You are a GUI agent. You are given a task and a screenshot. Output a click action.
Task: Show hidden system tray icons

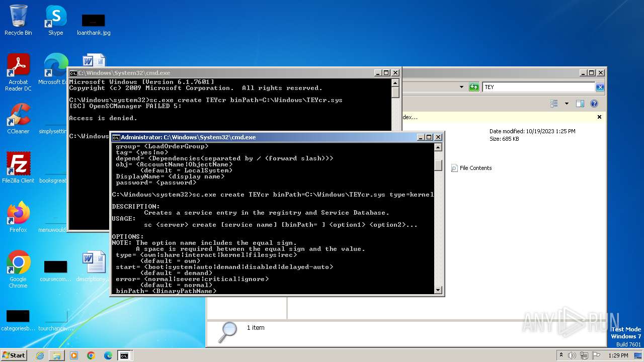(x=561, y=355)
